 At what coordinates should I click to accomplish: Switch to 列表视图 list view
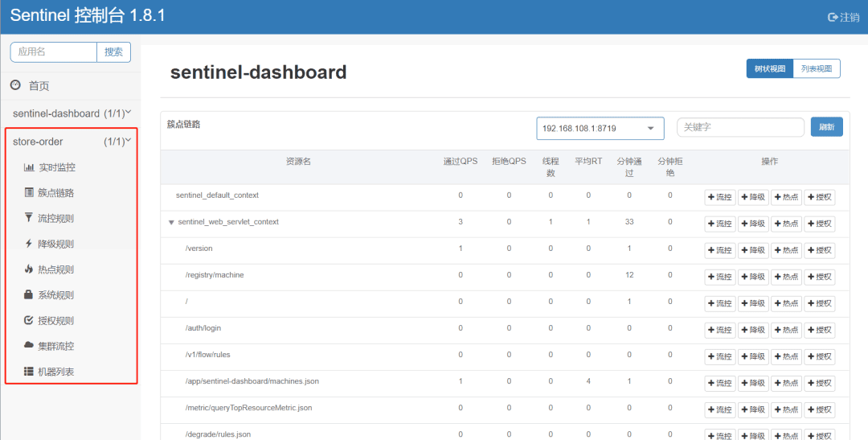point(817,69)
